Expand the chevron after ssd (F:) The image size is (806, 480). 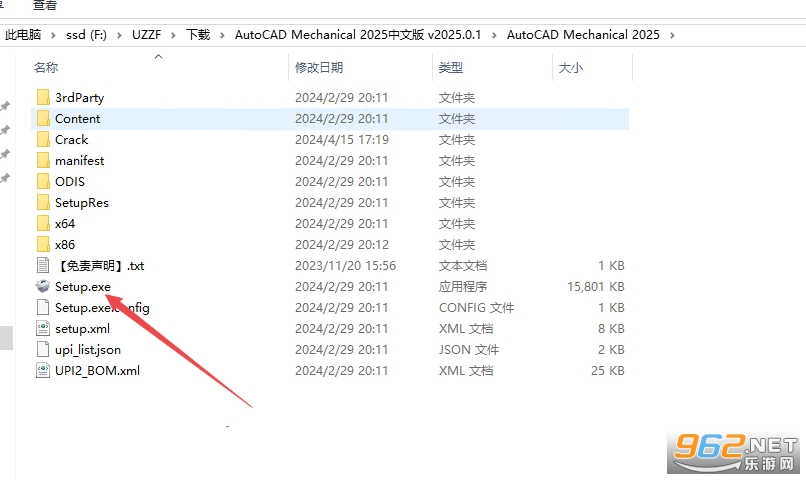pyautogui.click(x=119, y=35)
